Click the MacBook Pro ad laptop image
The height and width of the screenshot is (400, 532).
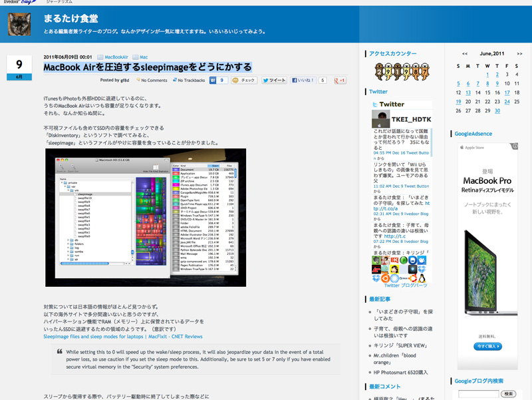[490, 273]
